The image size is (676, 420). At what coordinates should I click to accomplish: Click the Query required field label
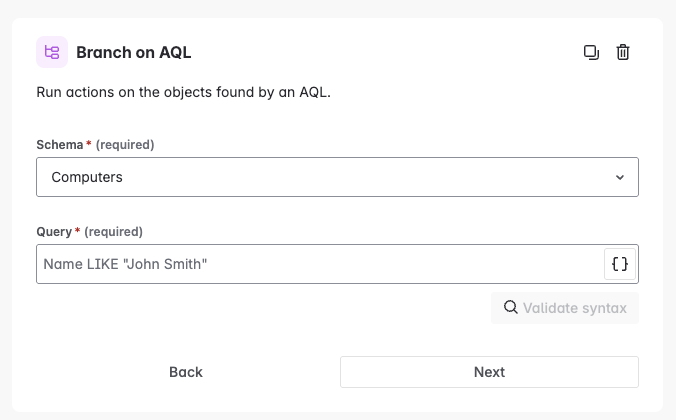(54, 232)
